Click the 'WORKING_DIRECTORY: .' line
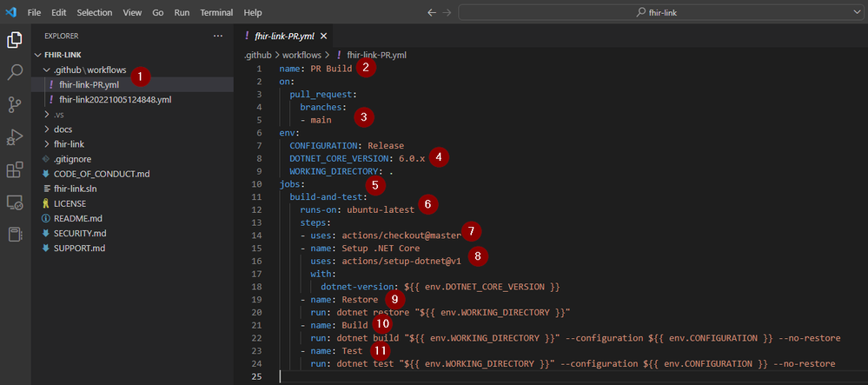 pos(341,171)
